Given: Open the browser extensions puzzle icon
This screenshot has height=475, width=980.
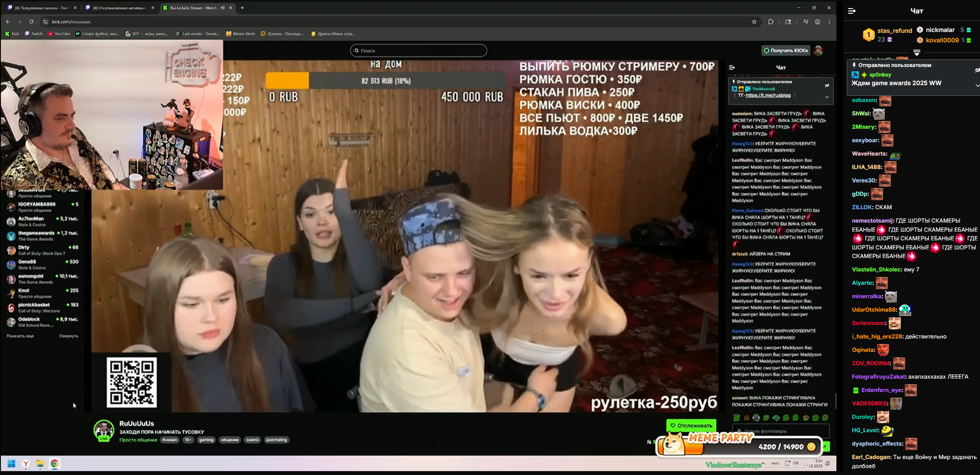Looking at the screenshot, I should pyautogui.click(x=770, y=22).
